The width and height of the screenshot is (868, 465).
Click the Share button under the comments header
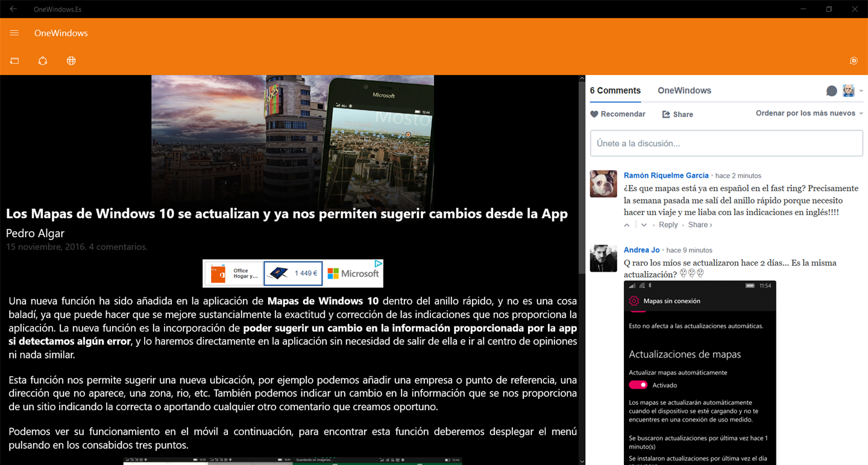click(678, 114)
